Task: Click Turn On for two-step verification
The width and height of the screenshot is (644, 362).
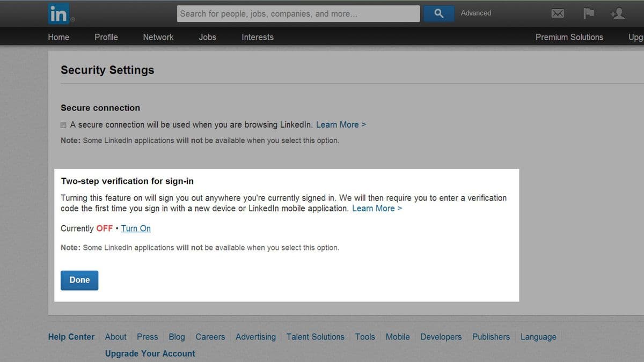Action: click(x=136, y=228)
